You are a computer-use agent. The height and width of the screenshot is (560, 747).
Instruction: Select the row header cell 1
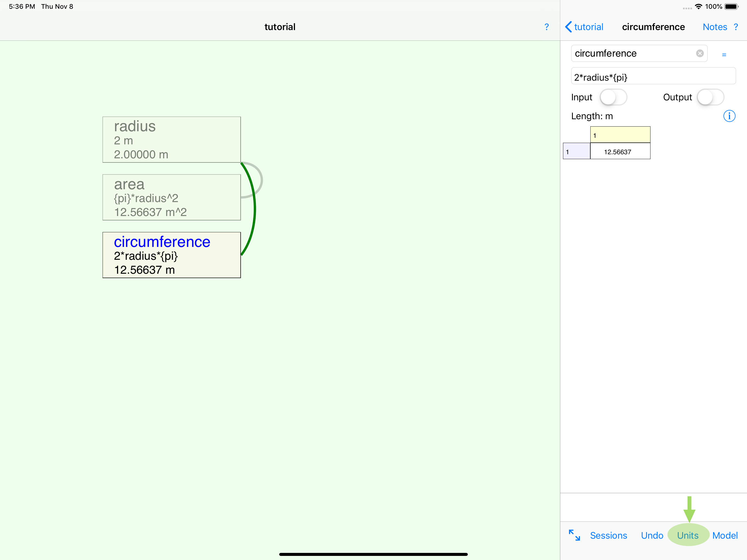576,151
